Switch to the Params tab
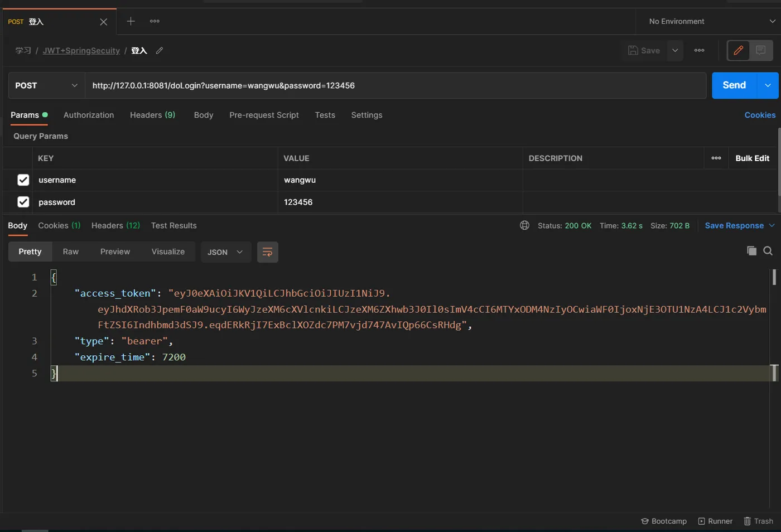The height and width of the screenshot is (532, 781). (x=29, y=115)
